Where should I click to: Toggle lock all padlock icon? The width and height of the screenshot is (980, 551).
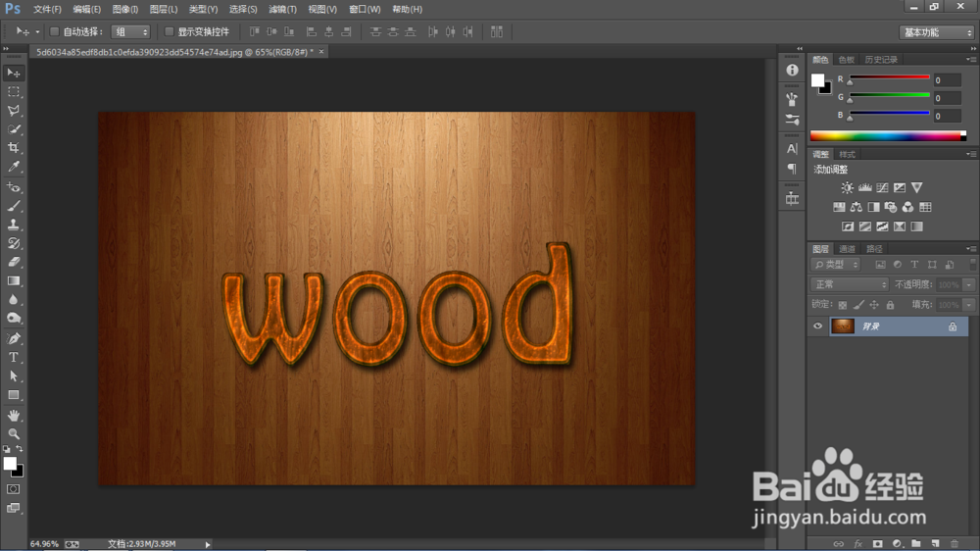click(890, 305)
